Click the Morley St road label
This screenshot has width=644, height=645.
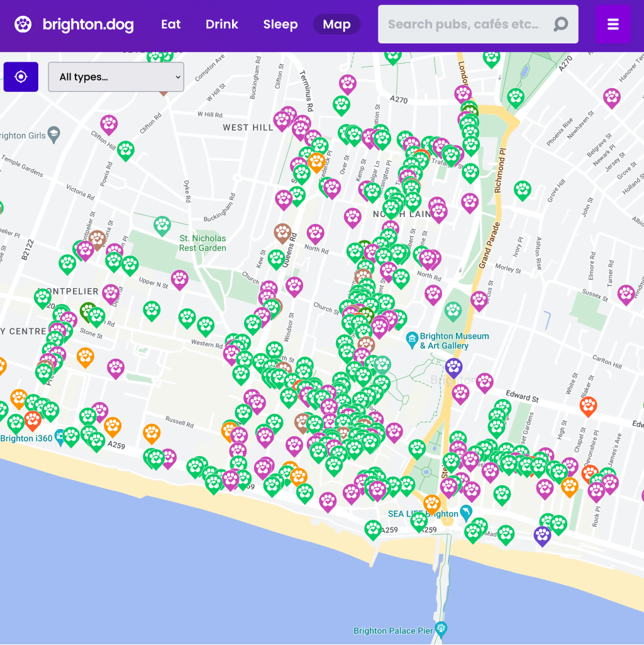tap(508, 269)
